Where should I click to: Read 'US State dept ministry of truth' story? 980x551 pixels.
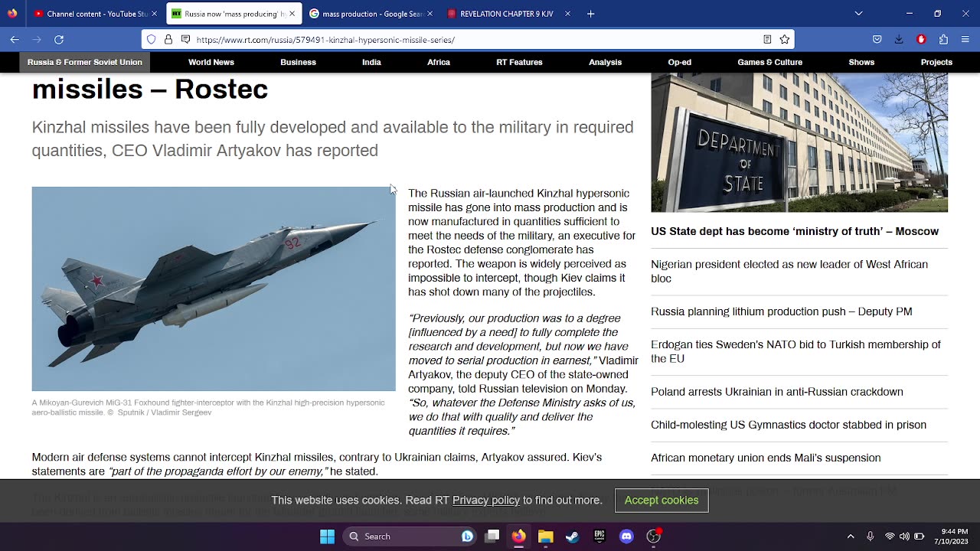click(x=795, y=231)
